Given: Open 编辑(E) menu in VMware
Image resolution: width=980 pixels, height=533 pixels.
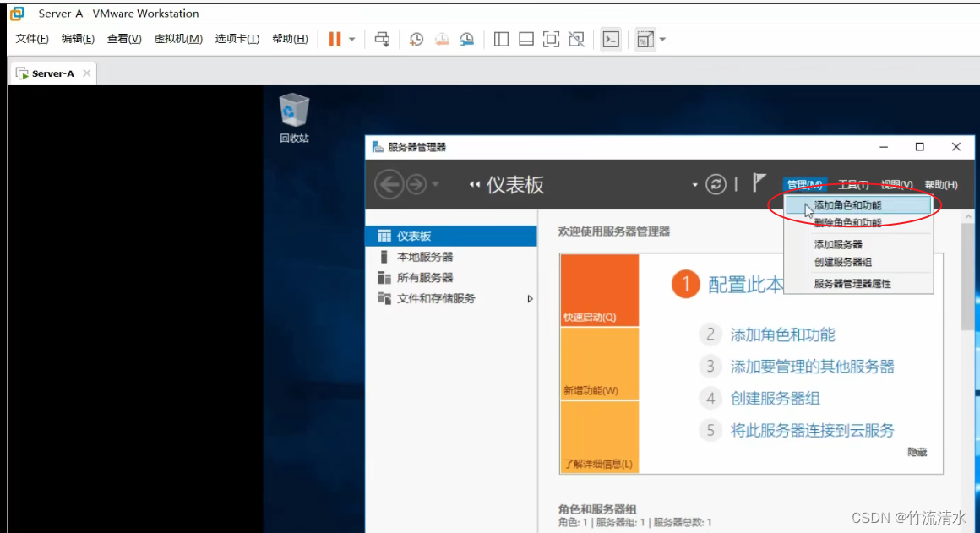Looking at the screenshot, I should (x=78, y=39).
